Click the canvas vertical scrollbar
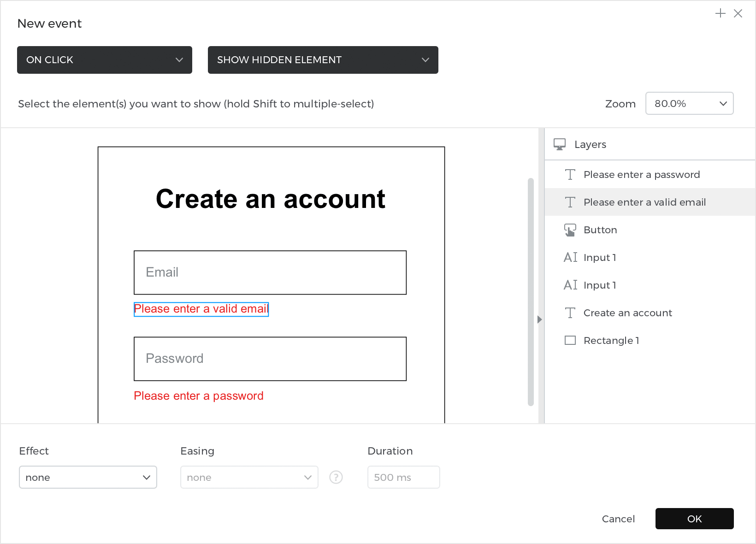 coord(531,292)
